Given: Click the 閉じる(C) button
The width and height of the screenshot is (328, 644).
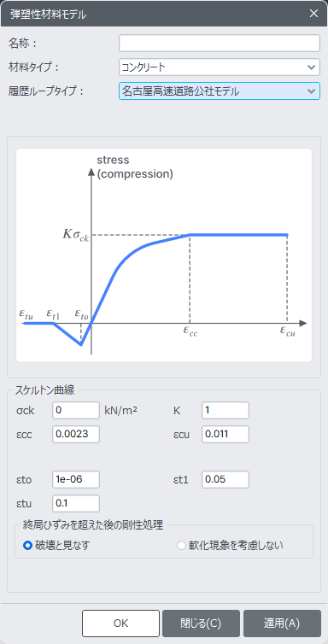Looking at the screenshot, I should coord(201,623).
